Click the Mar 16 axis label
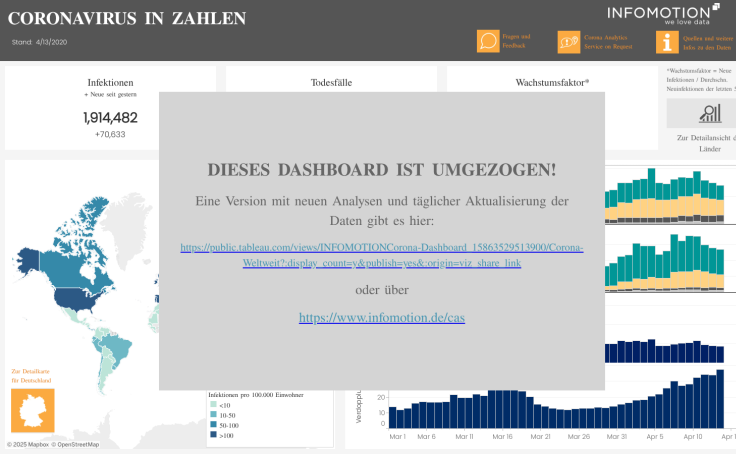 502,437
